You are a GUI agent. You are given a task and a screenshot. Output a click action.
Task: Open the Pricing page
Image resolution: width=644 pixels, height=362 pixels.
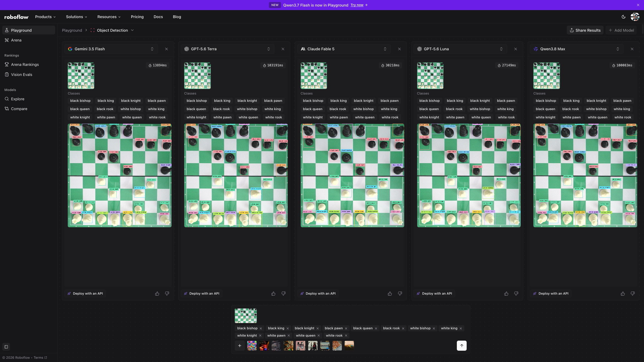pos(137,17)
